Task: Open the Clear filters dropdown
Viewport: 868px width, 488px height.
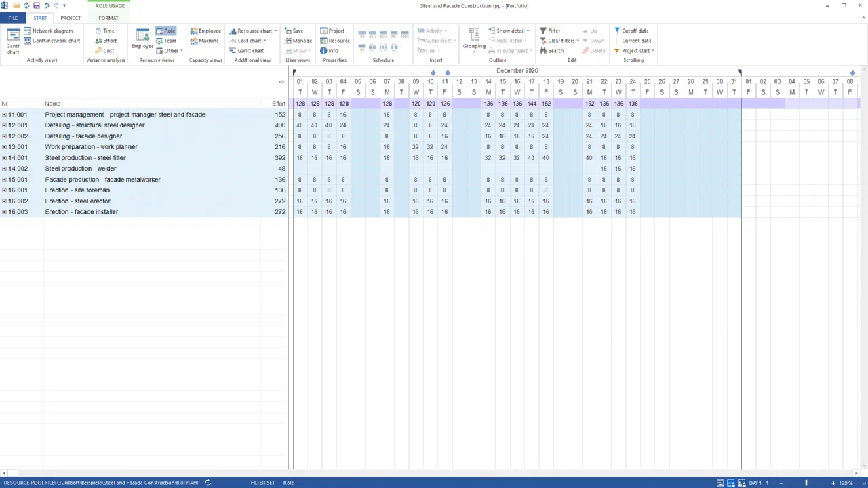Action: tap(559, 41)
